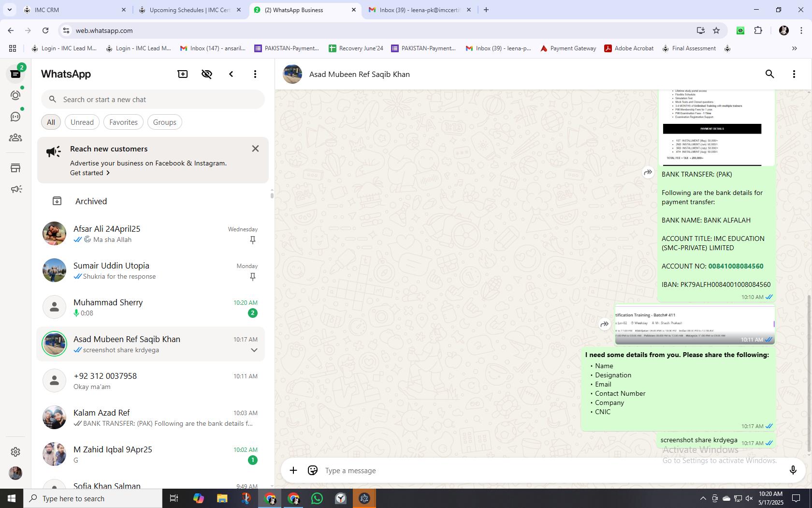
Task: Select the Unread chat filter
Action: click(82, 122)
